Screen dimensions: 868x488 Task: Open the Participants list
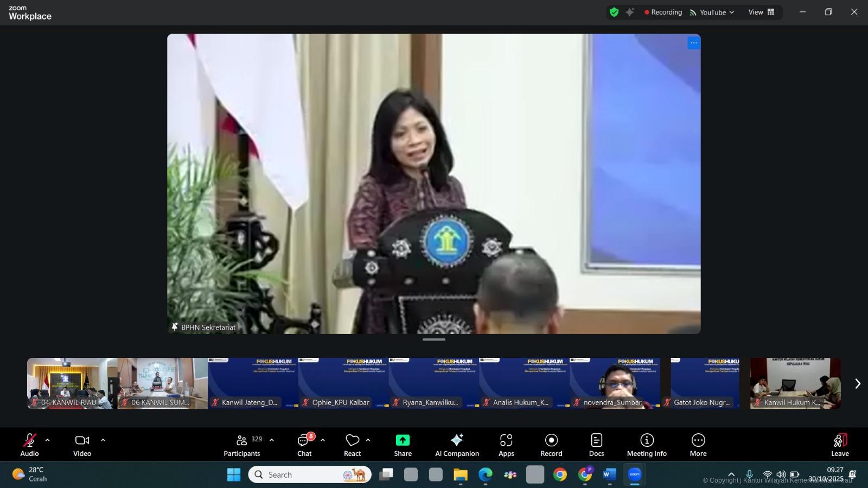242,445
